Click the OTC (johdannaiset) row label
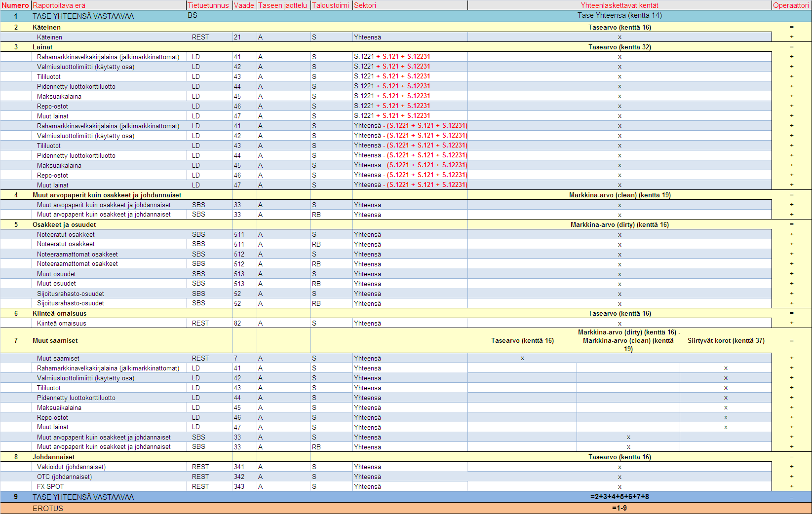812x514 pixels. tap(64, 477)
